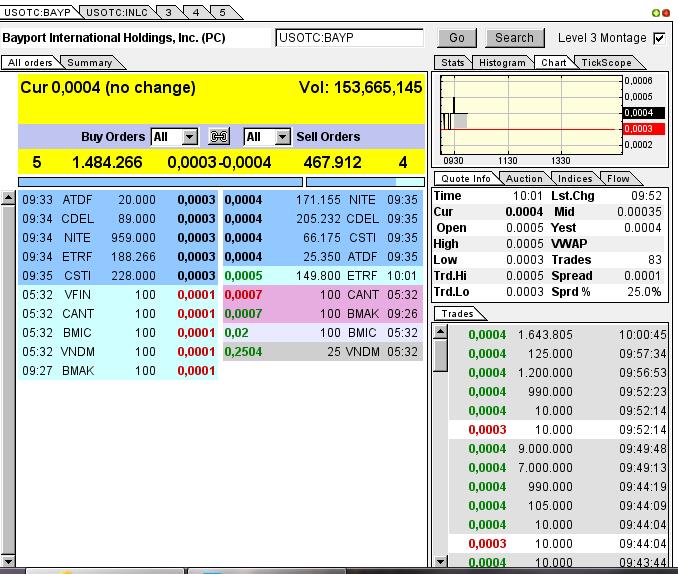Toggle the Level 3 Montage checkbox

coord(659,38)
